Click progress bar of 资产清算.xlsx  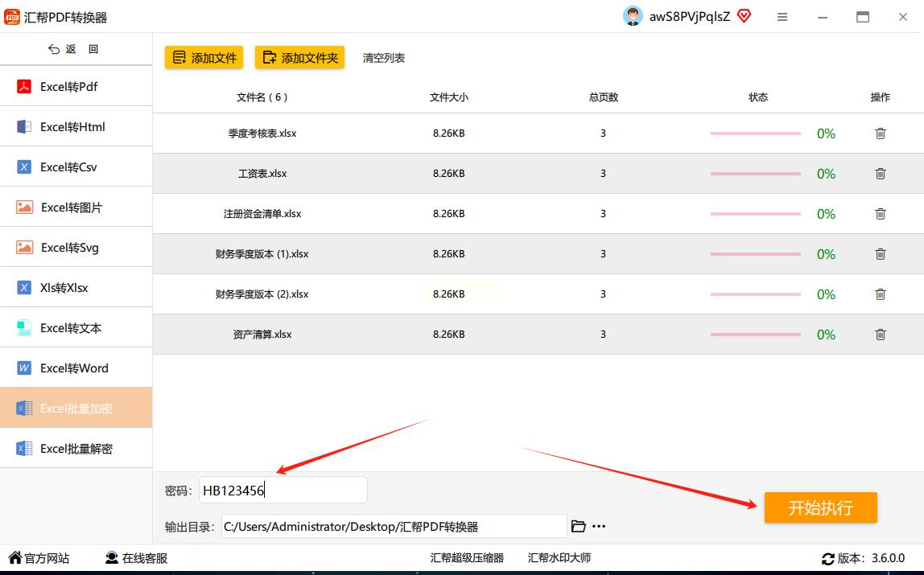(x=756, y=335)
